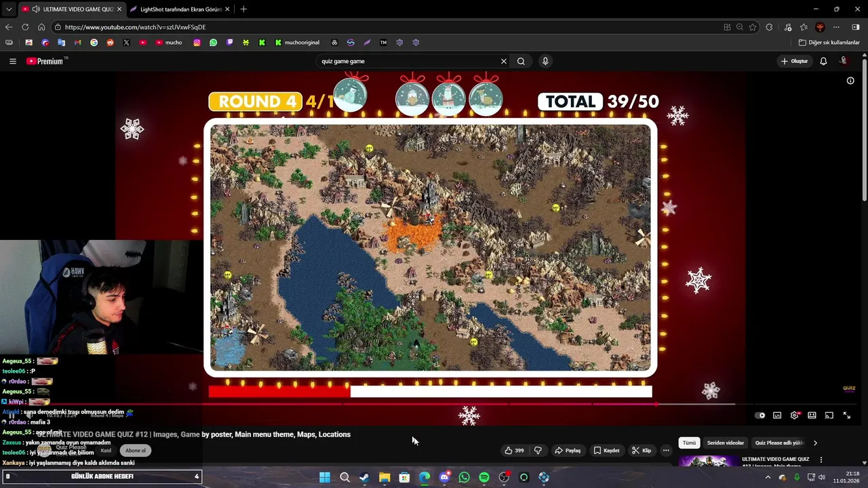Open the browser tab search dropdown
Screen dimensions: 868x488
tap(8, 9)
